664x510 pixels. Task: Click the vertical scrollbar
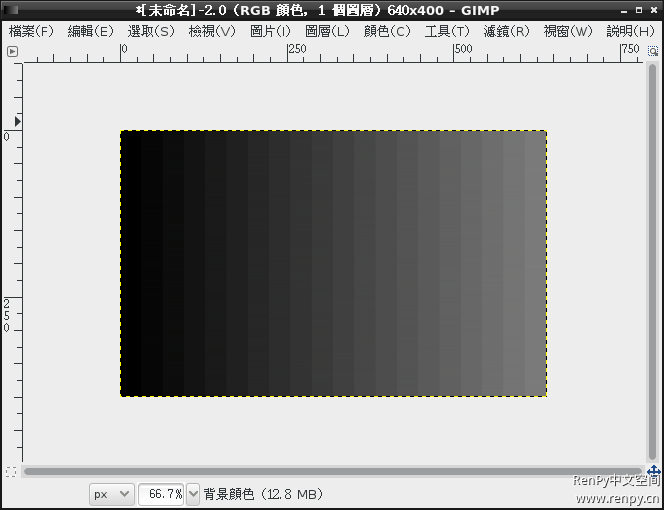[x=652, y=262]
